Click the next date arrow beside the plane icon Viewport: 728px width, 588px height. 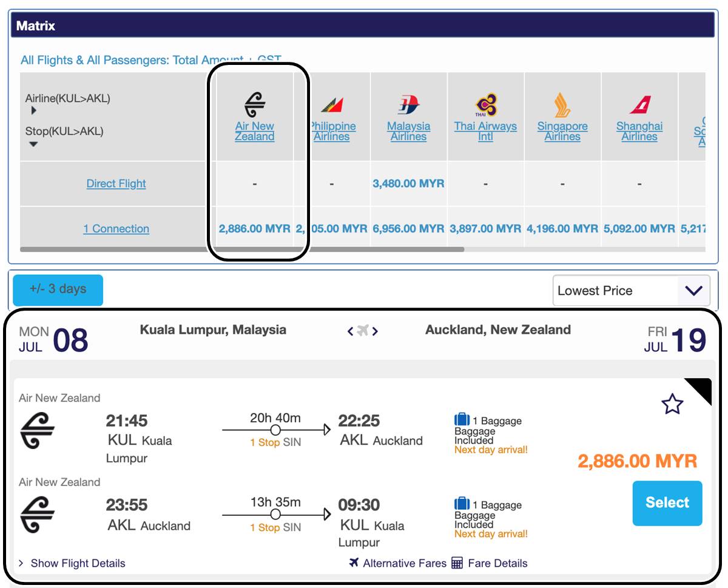click(x=376, y=331)
